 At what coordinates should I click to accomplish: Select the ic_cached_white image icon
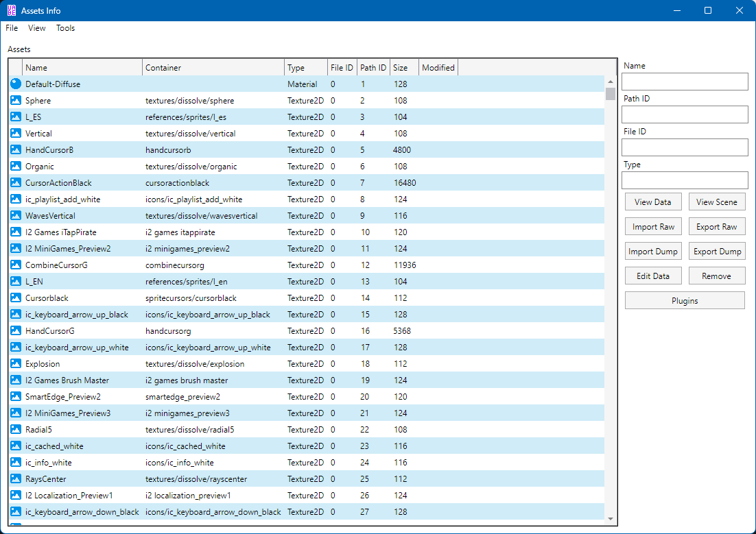click(16, 446)
